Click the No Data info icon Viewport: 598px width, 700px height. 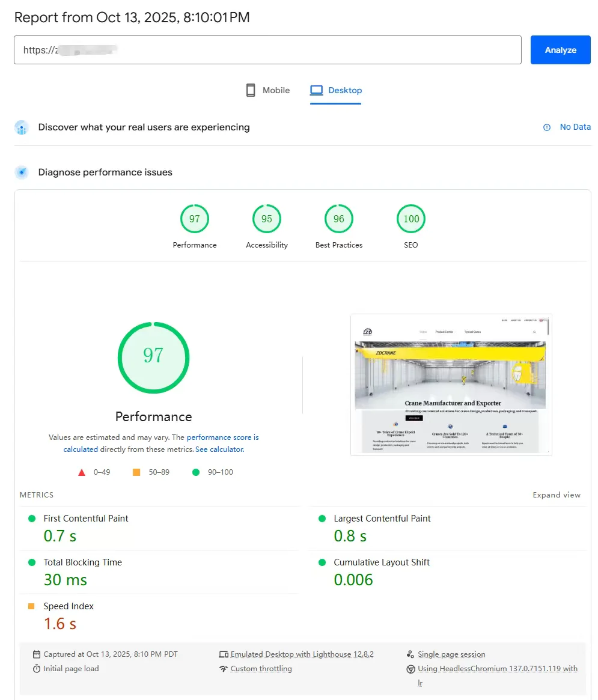547,127
